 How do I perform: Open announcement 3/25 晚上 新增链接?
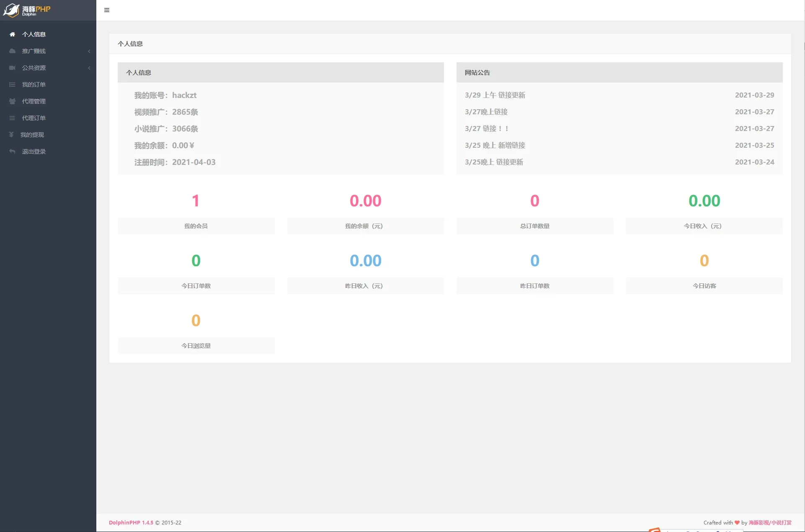point(495,145)
